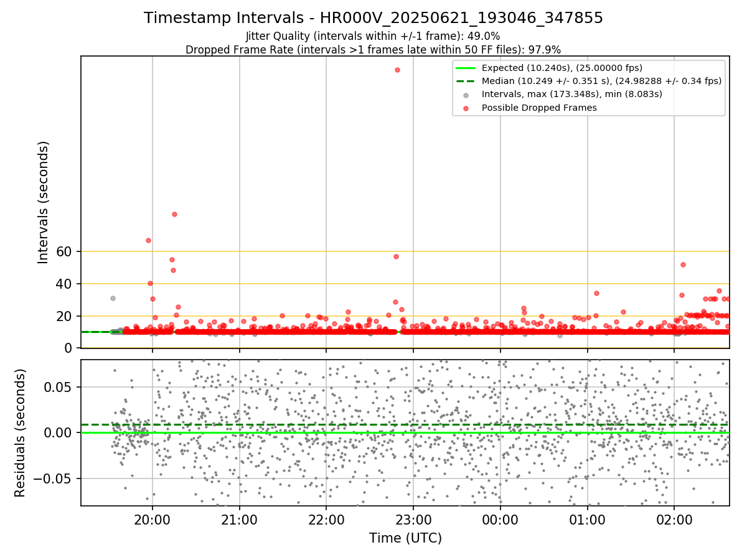Click the "02:00" time axis tick label
Image resolution: width=747 pixels, height=560 pixels.
pyautogui.click(x=674, y=519)
